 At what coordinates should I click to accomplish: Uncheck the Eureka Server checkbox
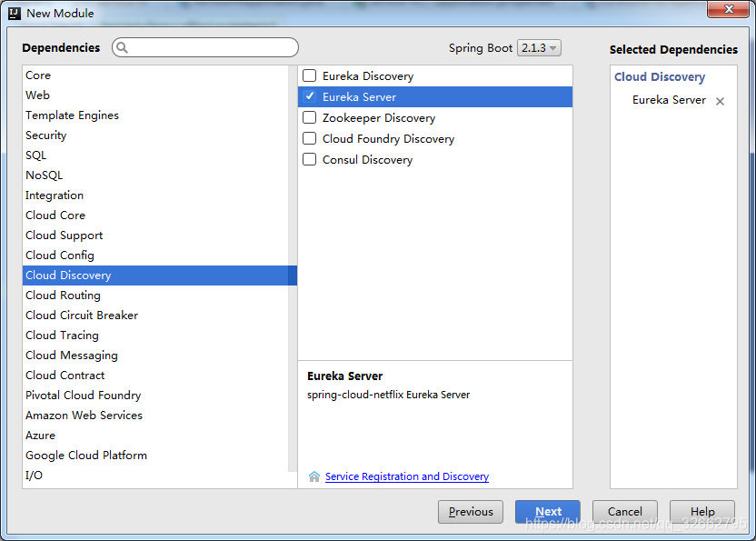pos(310,96)
